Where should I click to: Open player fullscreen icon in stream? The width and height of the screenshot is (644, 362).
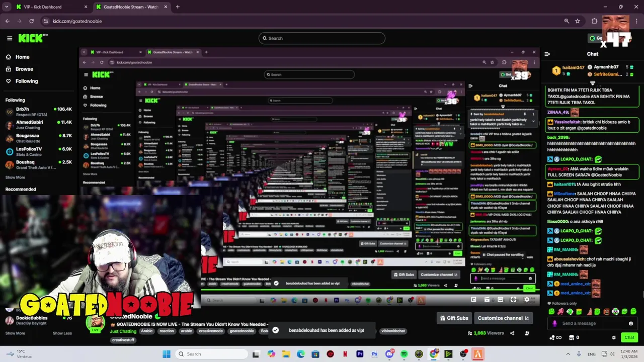pyautogui.click(x=513, y=300)
